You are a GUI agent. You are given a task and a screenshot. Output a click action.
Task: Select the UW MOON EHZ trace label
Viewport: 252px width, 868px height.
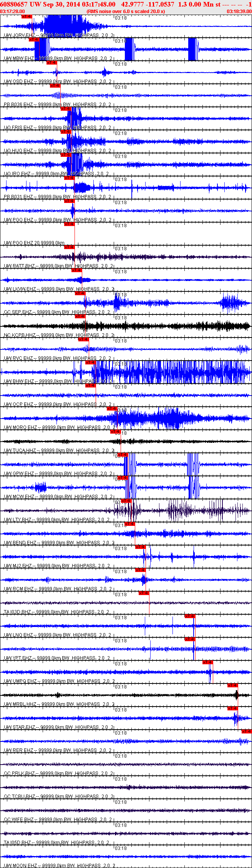tap(60, 866)
